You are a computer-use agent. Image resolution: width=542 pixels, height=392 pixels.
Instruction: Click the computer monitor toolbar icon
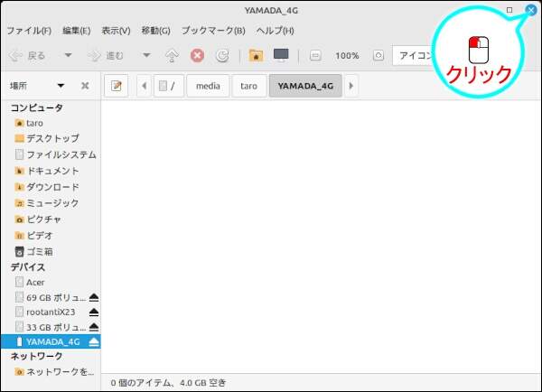[281, 55]
